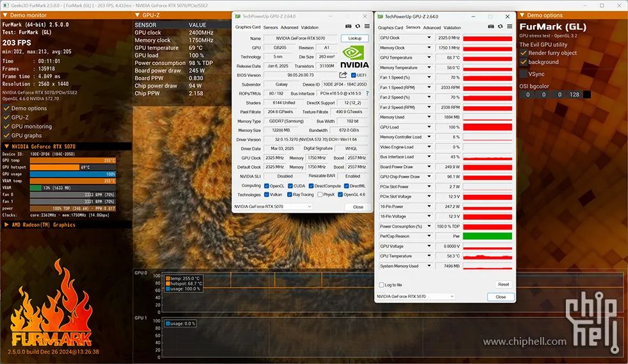
Task: Open Advanced tab in left GPU-Z window
Action: coord(289,27)
